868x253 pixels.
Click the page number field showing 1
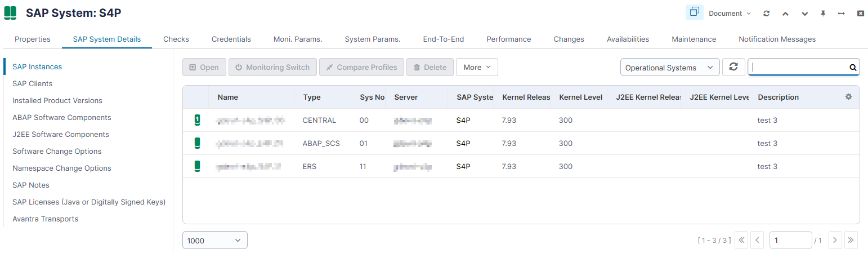tap(790, 240)
